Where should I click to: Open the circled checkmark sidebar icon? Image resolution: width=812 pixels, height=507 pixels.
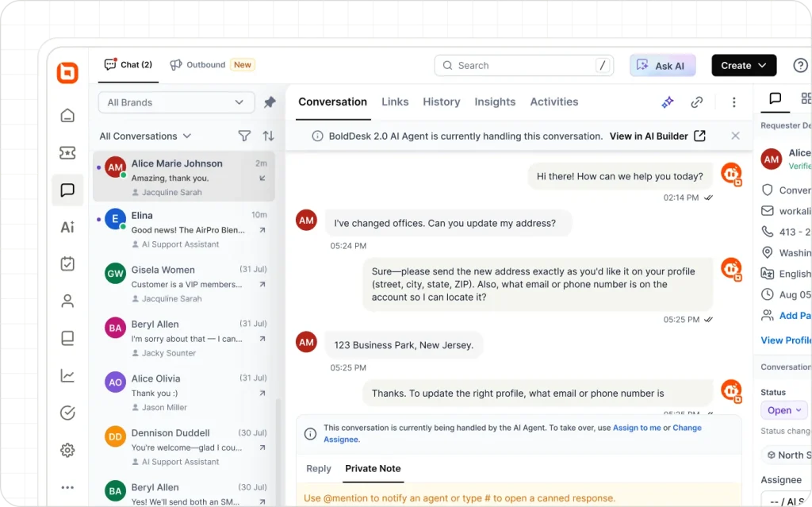pyautogui.click(x=67, y=413)
